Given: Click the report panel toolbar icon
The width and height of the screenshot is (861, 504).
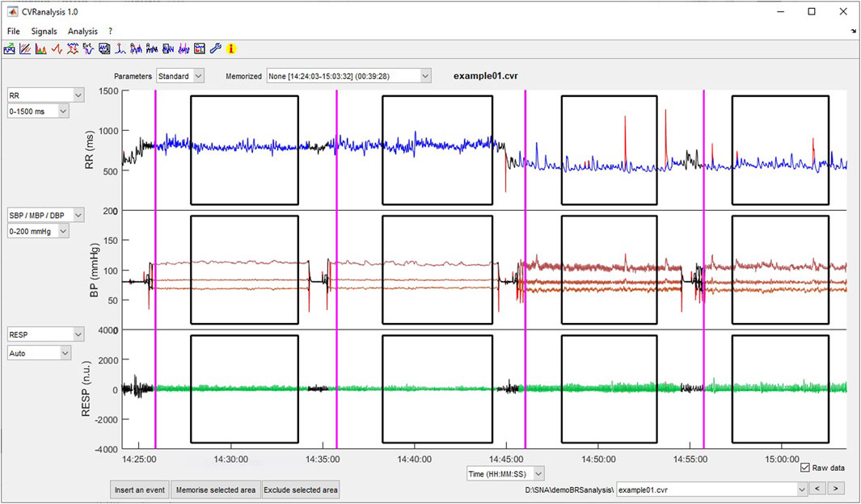Looking at the screenshot, I should (x=200, y=48).
